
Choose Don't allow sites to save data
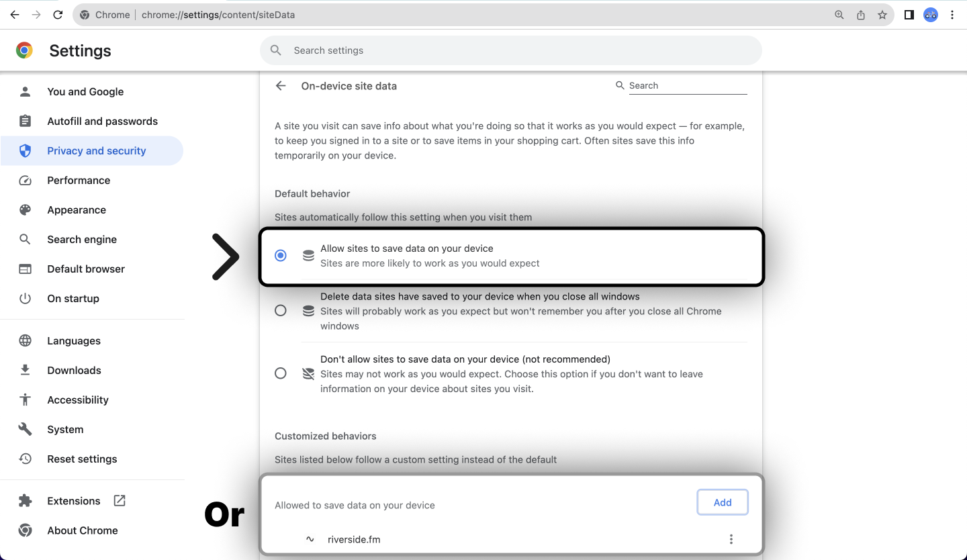coord(281,373)
